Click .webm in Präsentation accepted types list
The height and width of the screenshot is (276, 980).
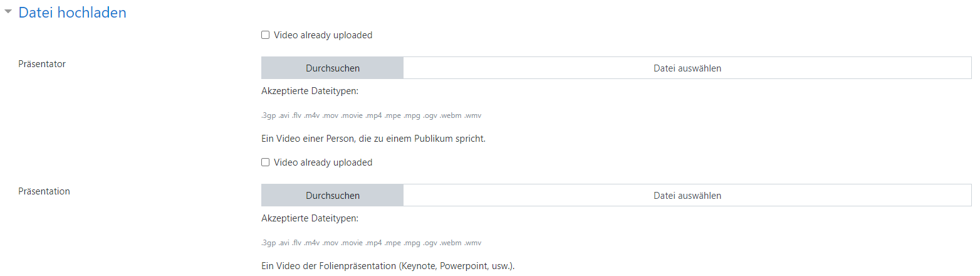[x=451, y=243]
